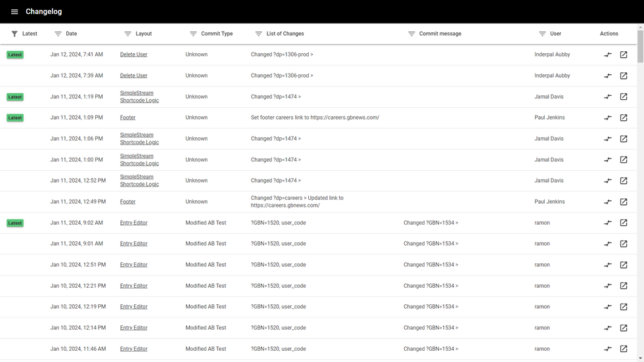Open the Commit Type column filter
Viewport: 644px width, 362px height.
tap(193, 34)
